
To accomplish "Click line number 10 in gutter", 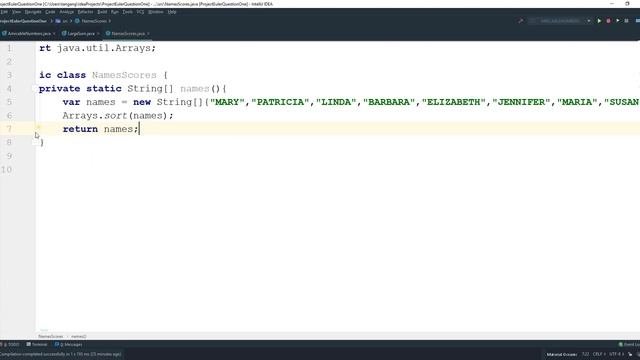I will [7, 169].
